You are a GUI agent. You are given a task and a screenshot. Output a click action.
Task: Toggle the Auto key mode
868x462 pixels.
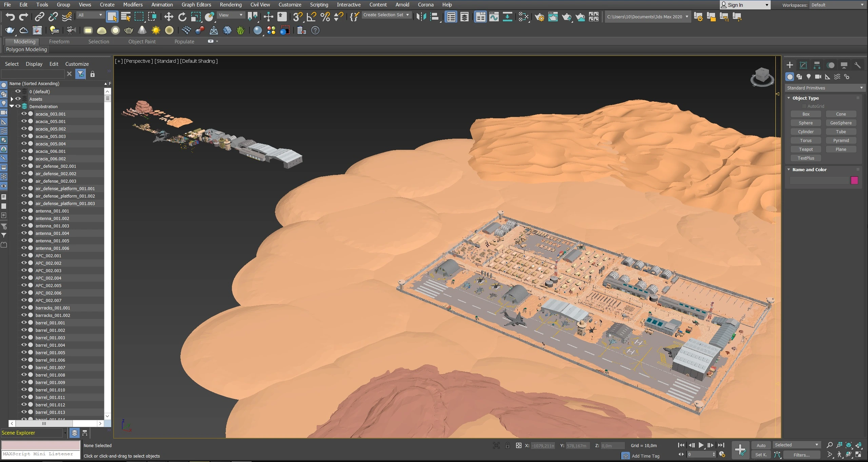pyautogui.click(x=761, y=445)
